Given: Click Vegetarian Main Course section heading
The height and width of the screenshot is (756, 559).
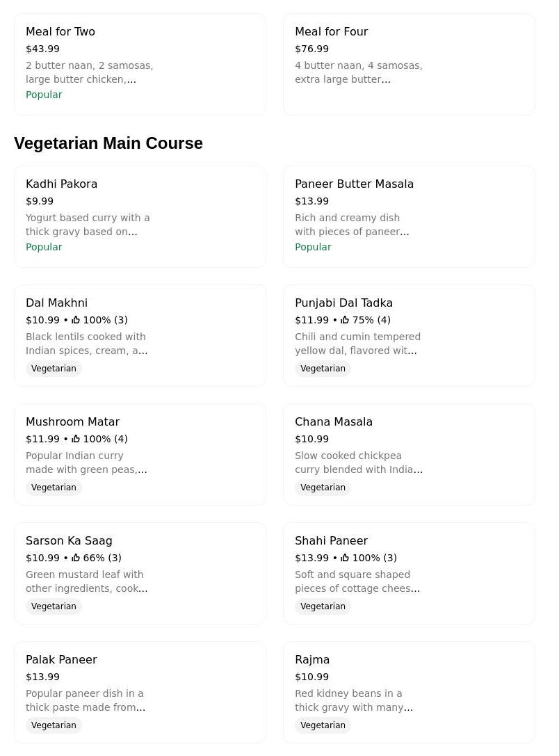Looking at the screenshot, I should click(x=108, y=143).
